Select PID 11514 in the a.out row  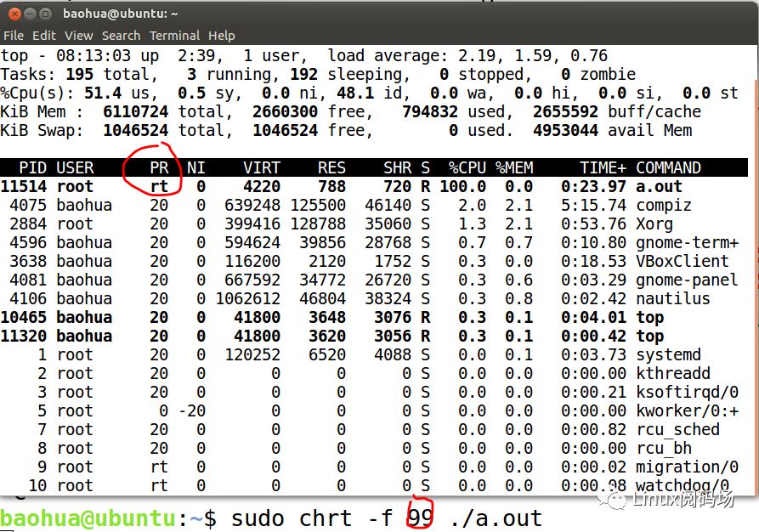pos(24,186)
